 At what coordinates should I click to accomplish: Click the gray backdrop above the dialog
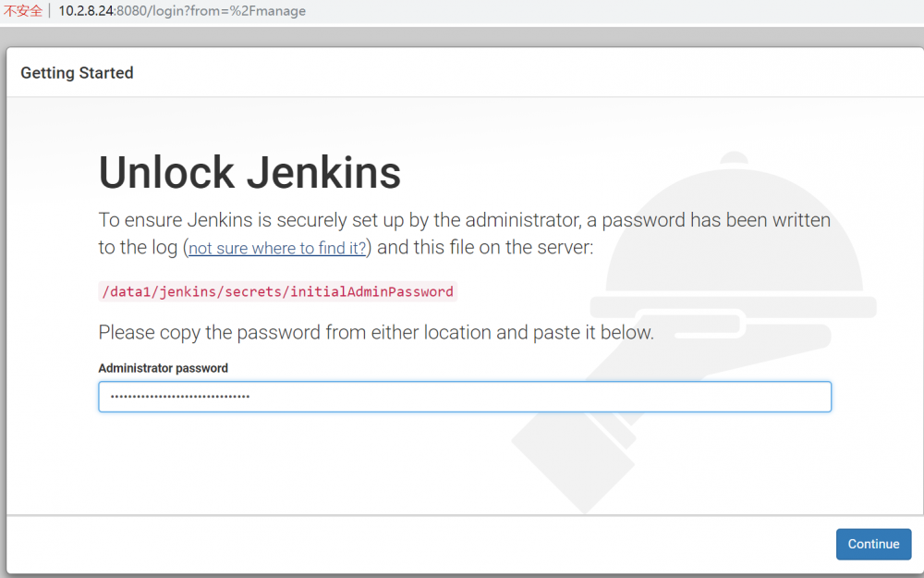pyautogui.click(x=462, y=37)
